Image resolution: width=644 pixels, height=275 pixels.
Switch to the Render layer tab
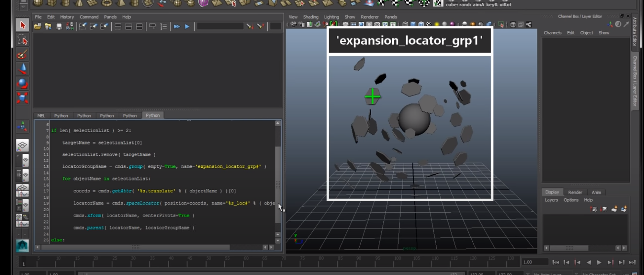click(575, 192)
